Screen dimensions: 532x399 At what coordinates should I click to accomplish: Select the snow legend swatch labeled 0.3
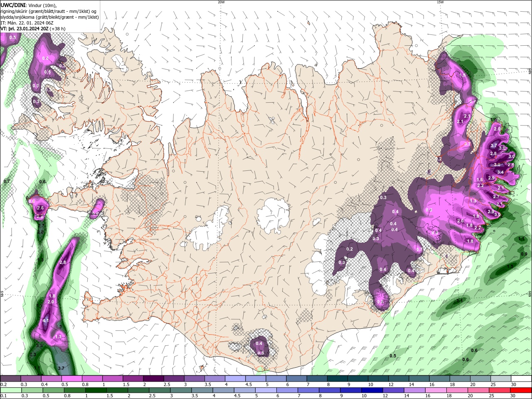[31, 379]
